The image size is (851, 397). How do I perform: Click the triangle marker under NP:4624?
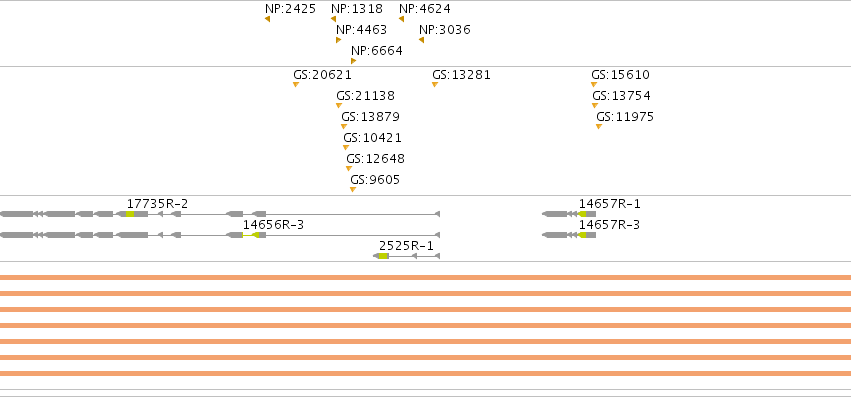[x=402, y=19]
